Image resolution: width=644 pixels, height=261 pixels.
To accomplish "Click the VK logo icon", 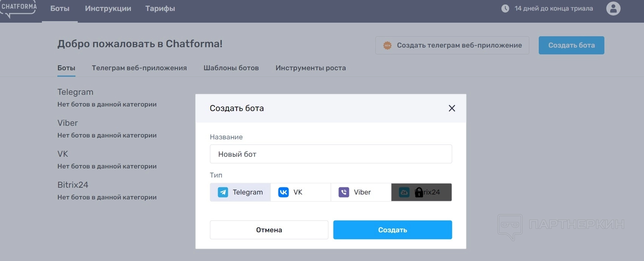I will 283,192.
